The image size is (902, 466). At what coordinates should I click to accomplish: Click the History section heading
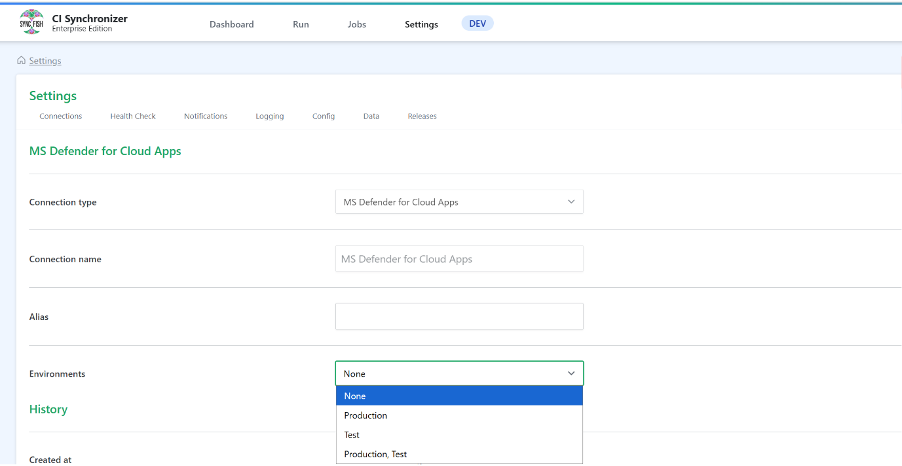coord(48,409)
